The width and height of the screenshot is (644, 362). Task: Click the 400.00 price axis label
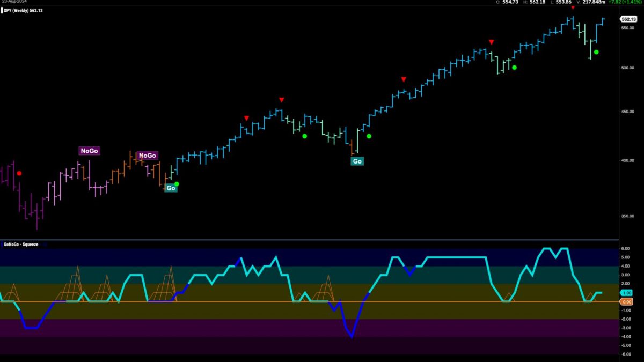coord(627,160)
